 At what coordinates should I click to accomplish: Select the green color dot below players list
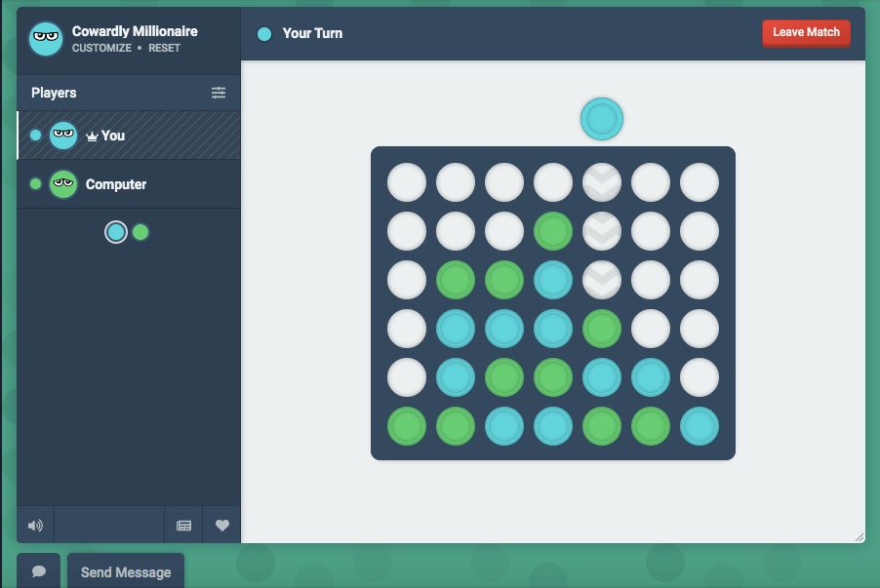coord(140,232)
